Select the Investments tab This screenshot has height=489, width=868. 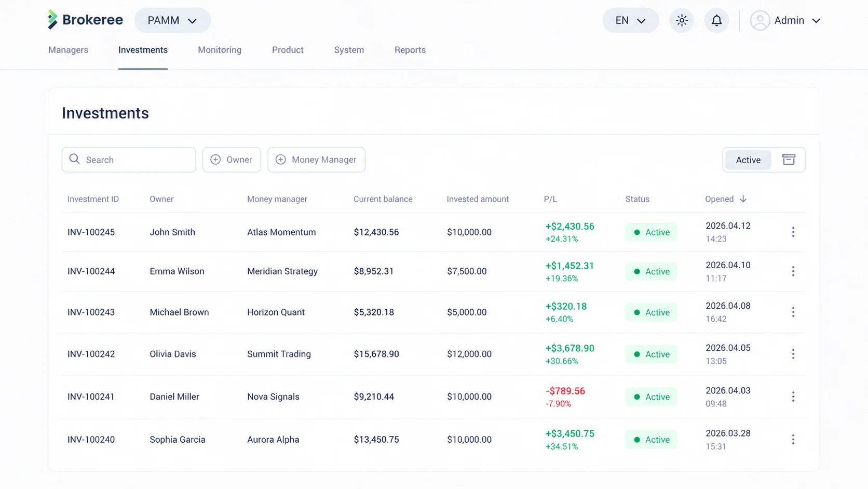143,50
